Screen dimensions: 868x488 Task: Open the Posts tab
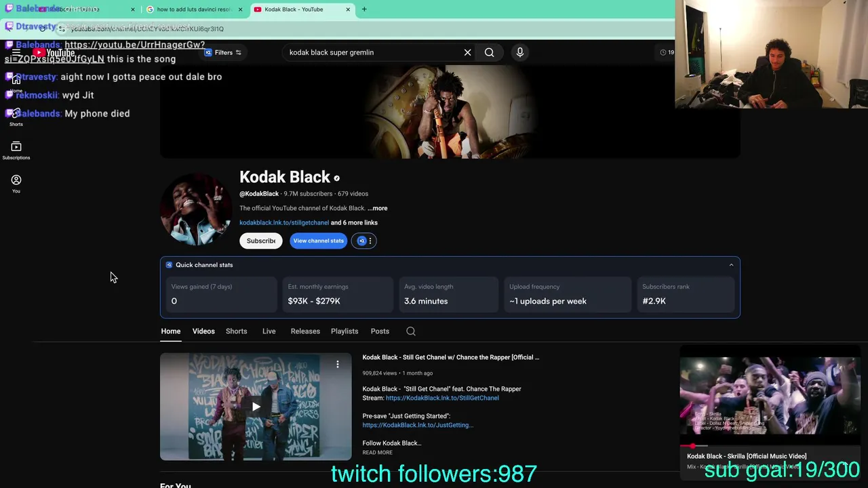380,331
